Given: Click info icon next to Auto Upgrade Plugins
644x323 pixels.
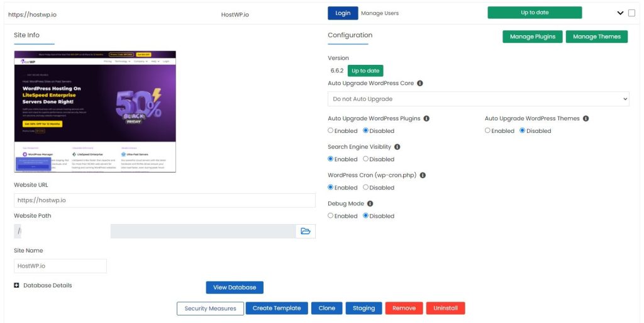Looking at the screenshot, I should (x=426, y=118).
